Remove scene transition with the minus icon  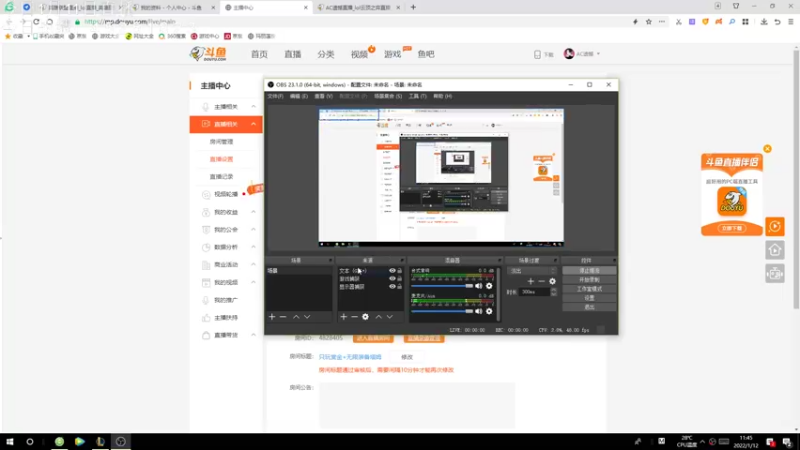click(x=541, y=281)
